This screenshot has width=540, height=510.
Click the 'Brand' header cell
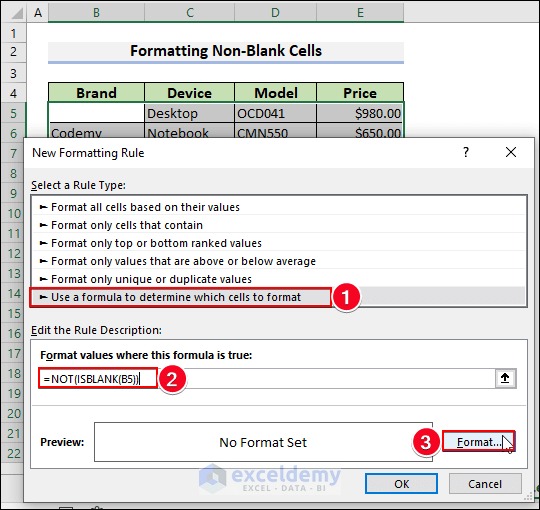pyautogui.click(x=96, y=93)
